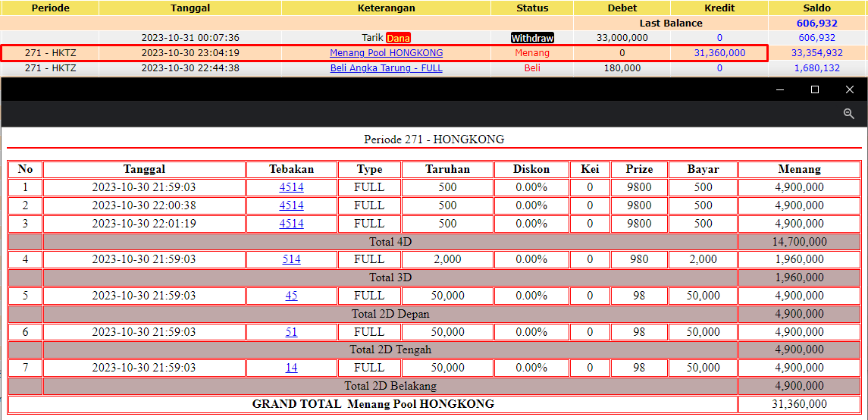Click the Taruhan column header
868x420 pixels.
tap(447, 169)
